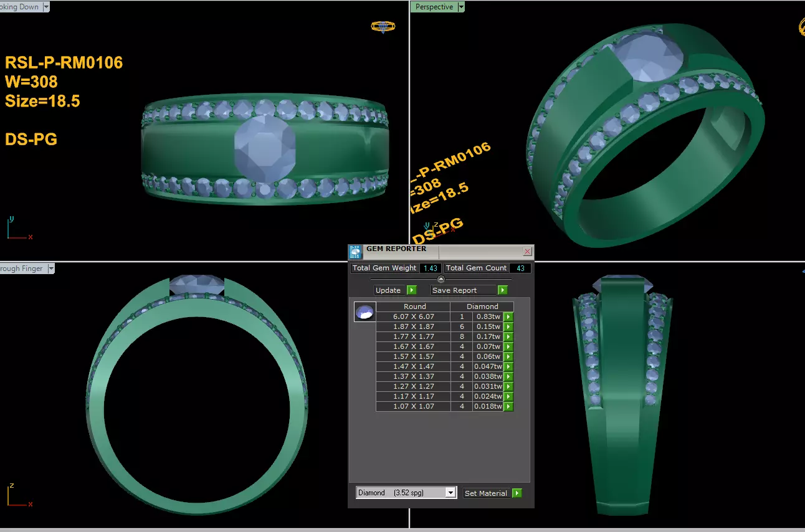Click the 0.047tw weight cell

coord(488,366)
